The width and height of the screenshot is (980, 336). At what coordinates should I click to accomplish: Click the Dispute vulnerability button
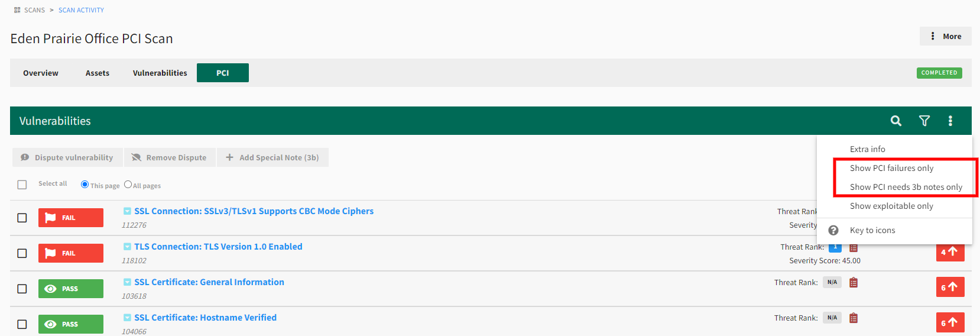(x=67, y=157)
